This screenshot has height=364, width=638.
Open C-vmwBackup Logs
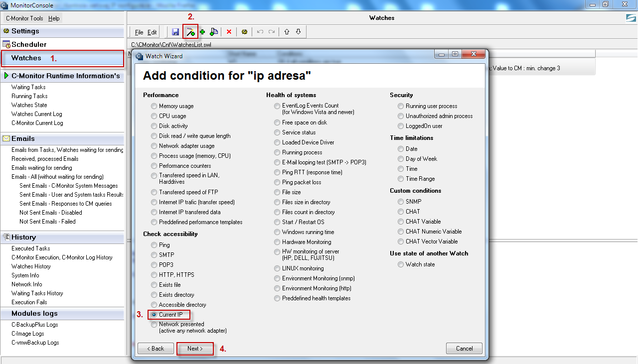point(35,343)
